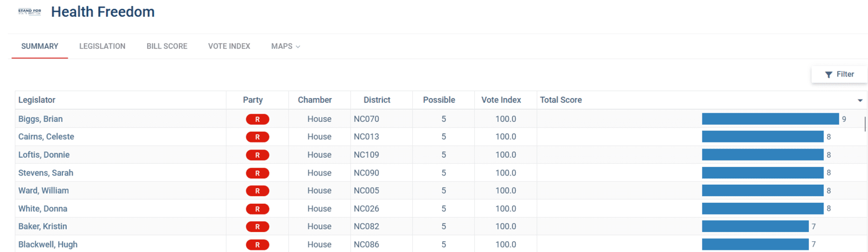Select the Summary tab

pos(40,47)
